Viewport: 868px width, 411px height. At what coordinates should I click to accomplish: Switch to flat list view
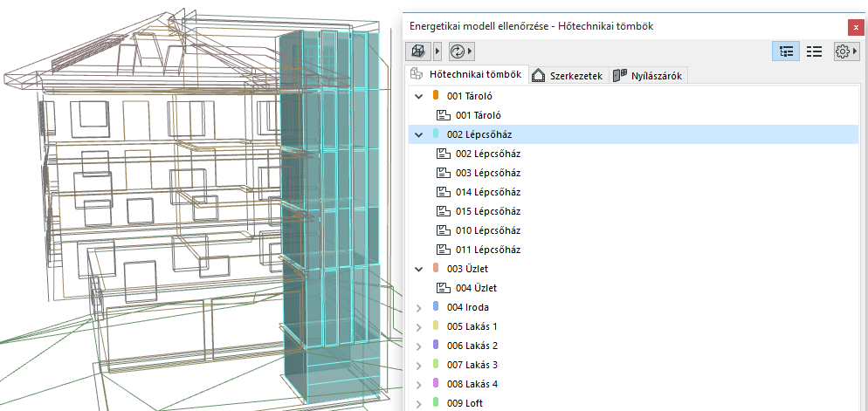tap(814, 51)
